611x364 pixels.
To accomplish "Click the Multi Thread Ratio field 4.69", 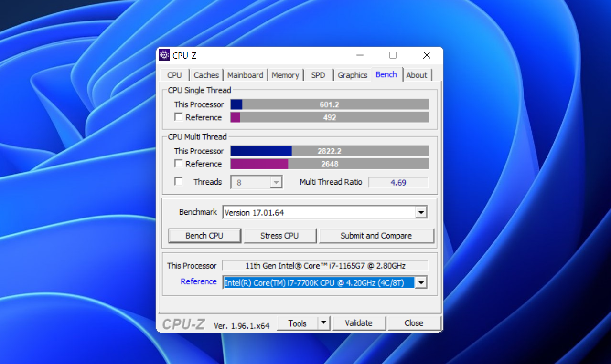I will coord(398,182).
